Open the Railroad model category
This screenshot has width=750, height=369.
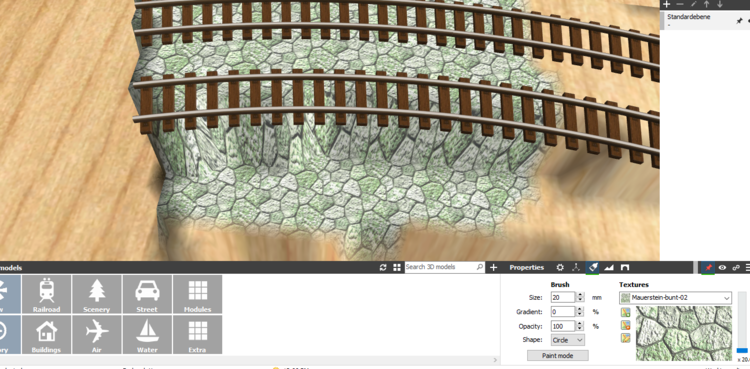pos(46,294)
